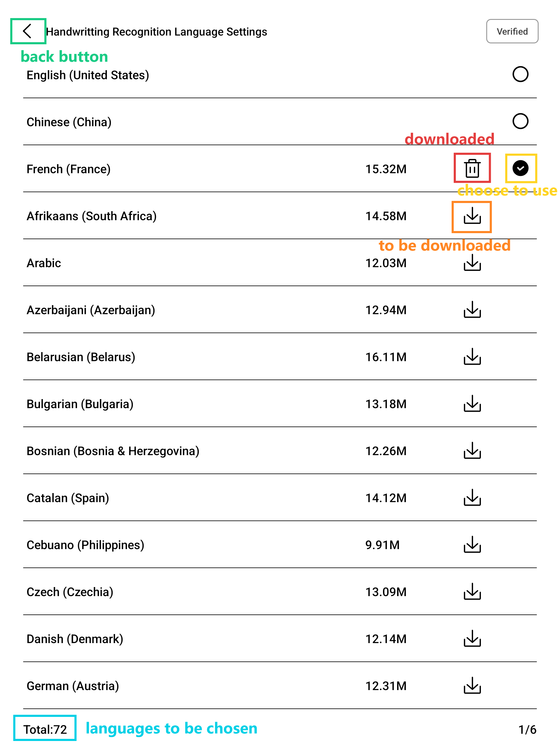Download the Arabic language pack

click(x=472, y=263)
